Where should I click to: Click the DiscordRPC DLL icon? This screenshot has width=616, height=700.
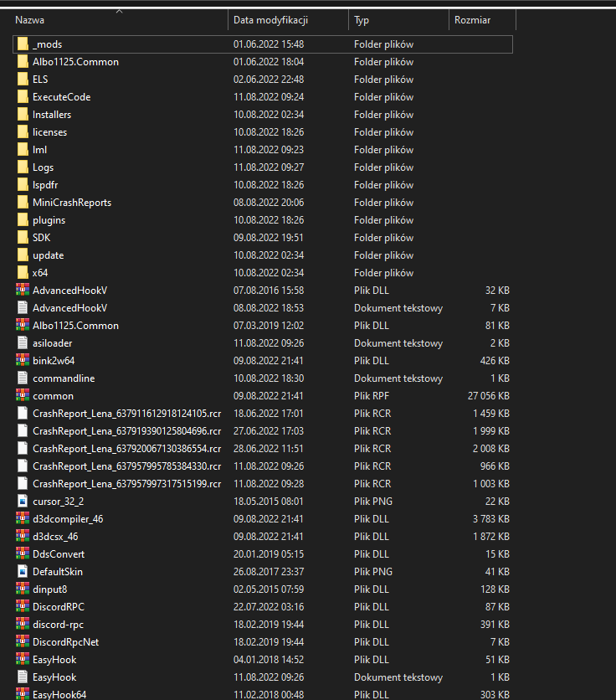click(x=23, y=607)
